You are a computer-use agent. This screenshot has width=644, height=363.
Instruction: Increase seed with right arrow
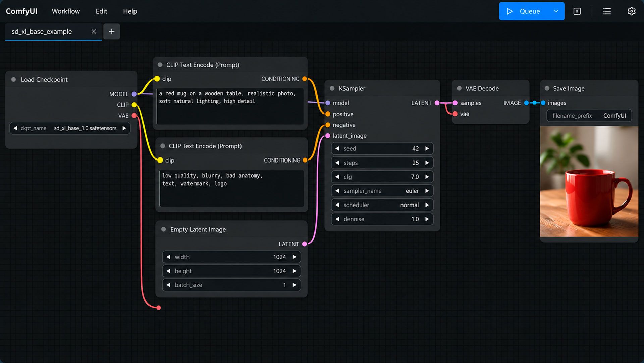pos(427,148)
